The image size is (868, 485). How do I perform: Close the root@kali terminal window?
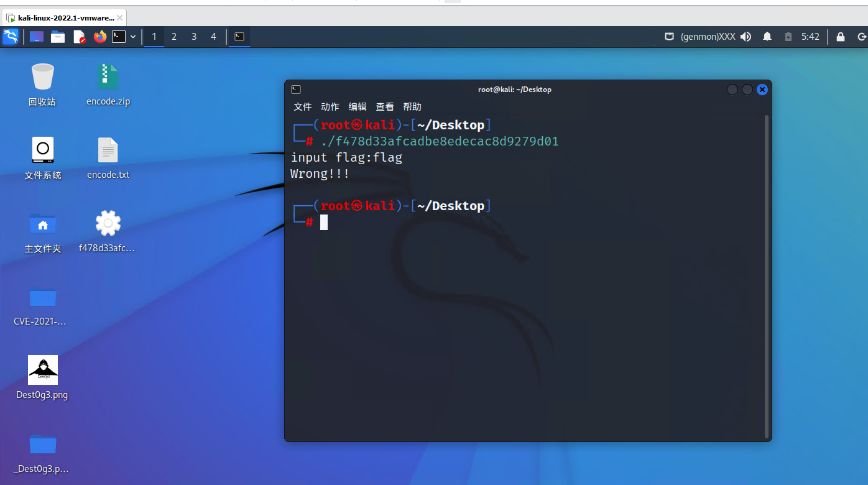[762, 90]
